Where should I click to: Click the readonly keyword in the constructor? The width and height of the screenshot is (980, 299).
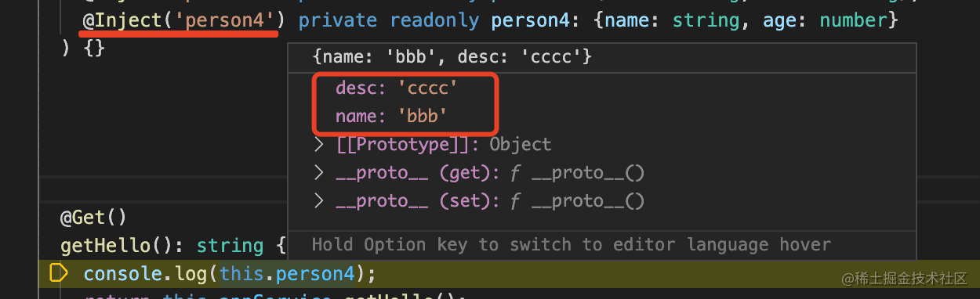tap(434, 20)
